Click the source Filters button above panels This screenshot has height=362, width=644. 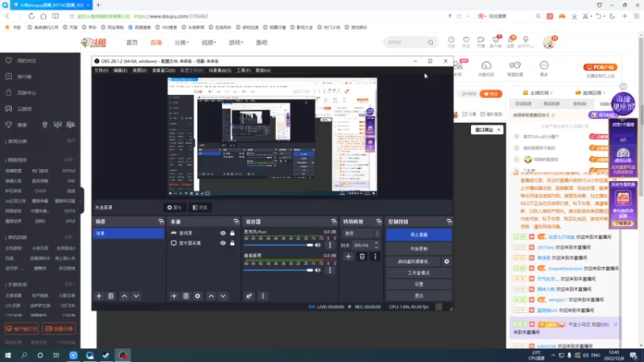click(x=200, y=208)
